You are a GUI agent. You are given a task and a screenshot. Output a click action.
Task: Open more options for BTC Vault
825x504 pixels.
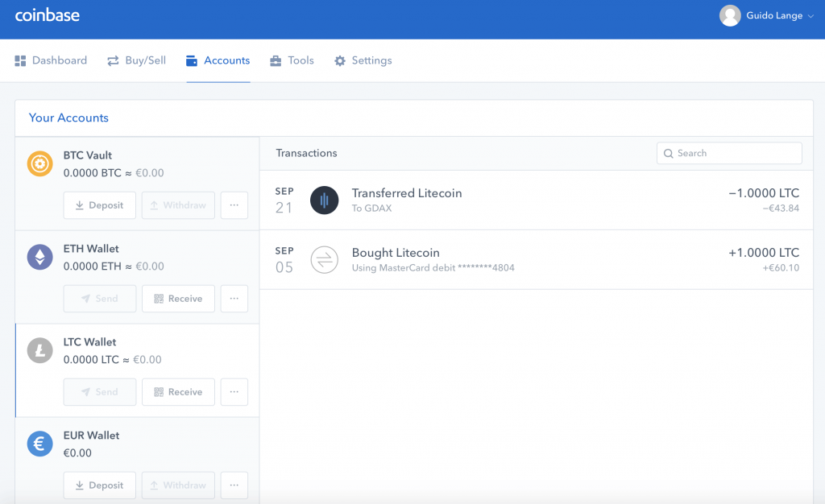pyautogui.click(x=234, y=205)
